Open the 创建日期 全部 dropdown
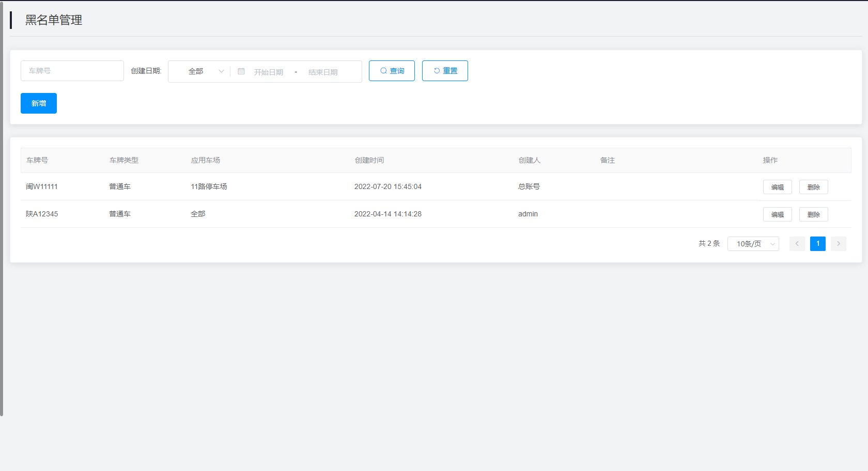This screenshot has width=868, height=471. point(199,71)
